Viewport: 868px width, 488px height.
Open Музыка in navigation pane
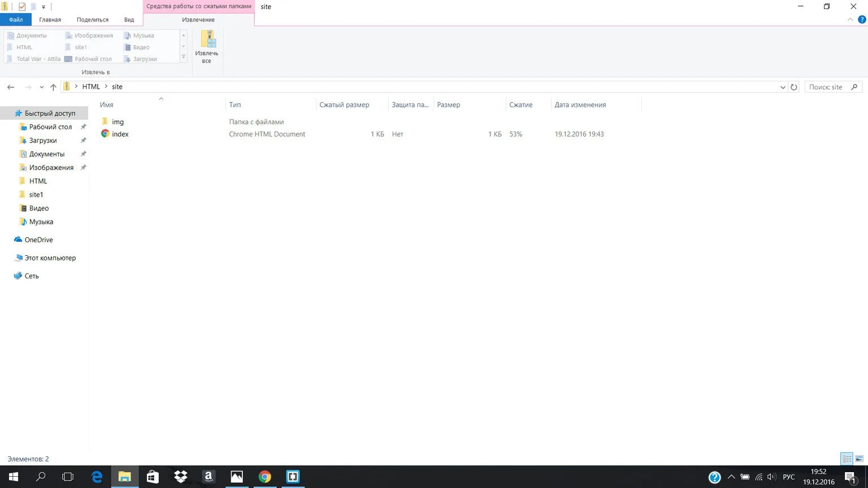point(41,222)
